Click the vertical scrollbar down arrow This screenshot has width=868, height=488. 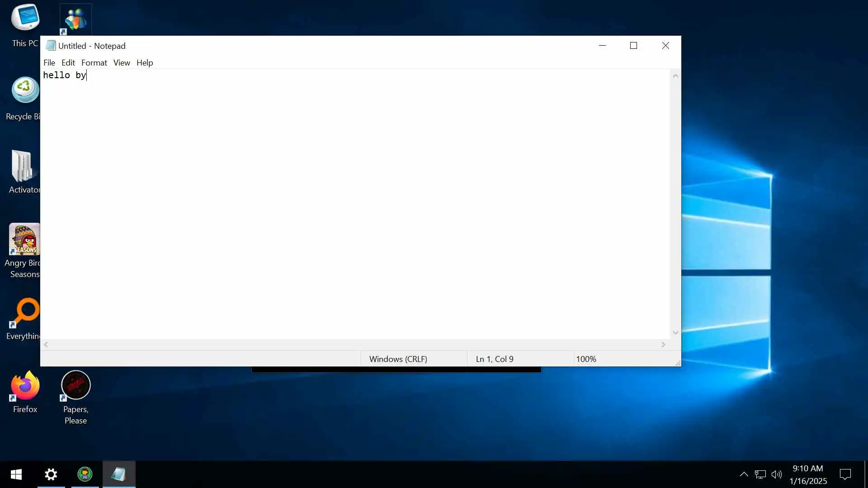click(x=675, y=333)
